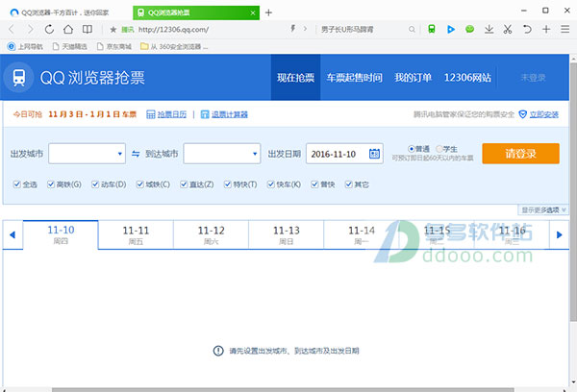Bookmark the page with the star icon
The height and width of the screenshot is (392, 577).
[113, 30]
